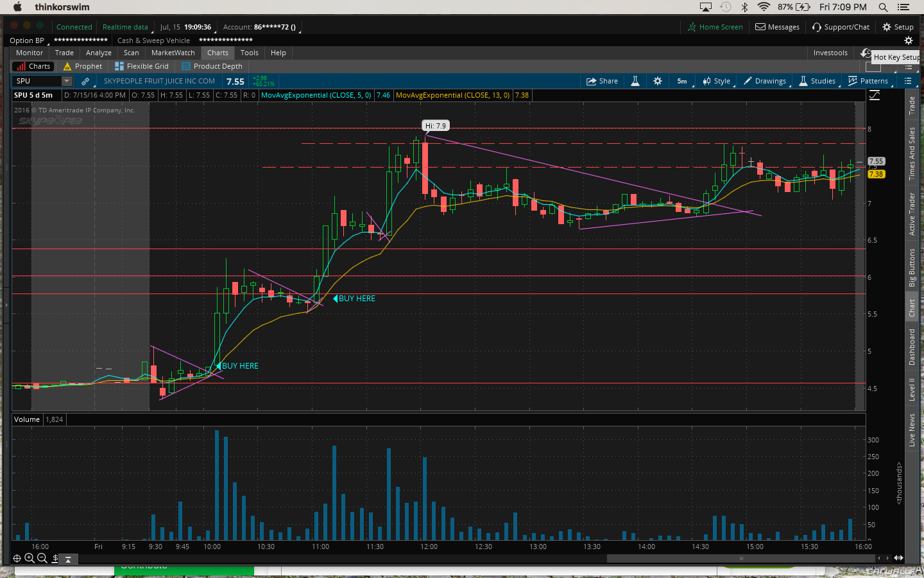Zoom in on the chart

click(x=30, y=559)
